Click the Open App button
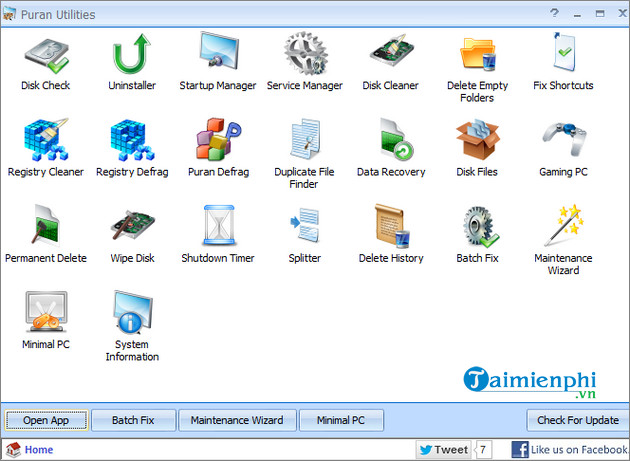This screenshot has height=461, width=630. 46,420
